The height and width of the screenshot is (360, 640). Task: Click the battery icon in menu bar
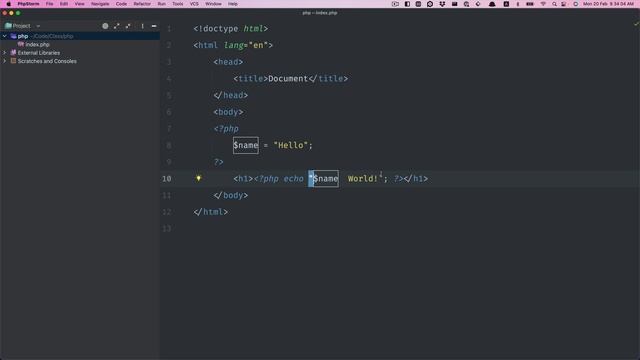530,4
